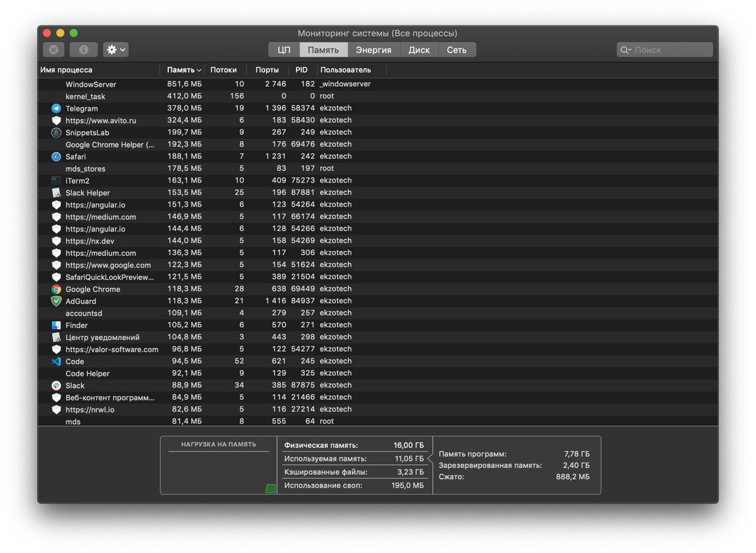
Task: Switch to the Диск tab
Action: [419, 50]
